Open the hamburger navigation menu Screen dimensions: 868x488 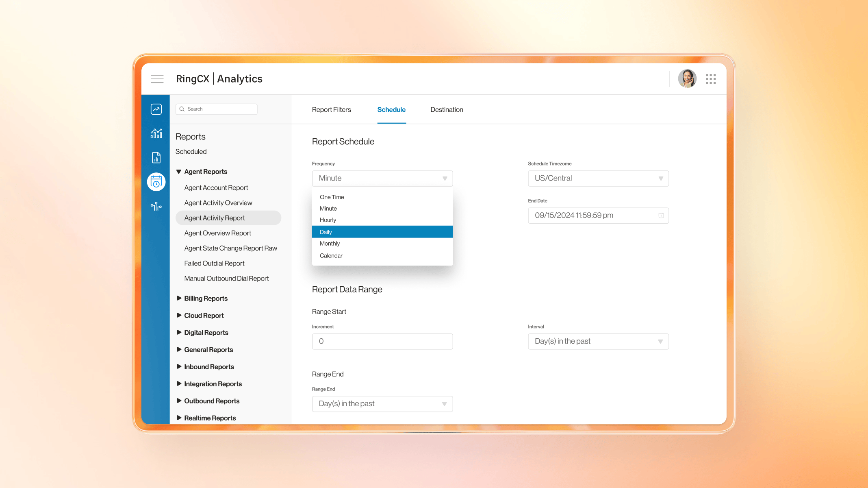(157, 79)
